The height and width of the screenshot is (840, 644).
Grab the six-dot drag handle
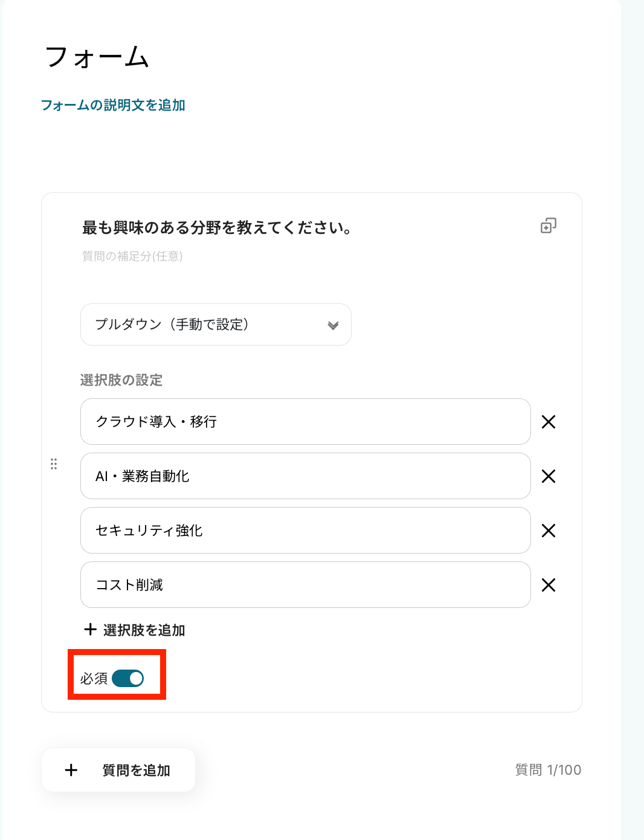54,464
